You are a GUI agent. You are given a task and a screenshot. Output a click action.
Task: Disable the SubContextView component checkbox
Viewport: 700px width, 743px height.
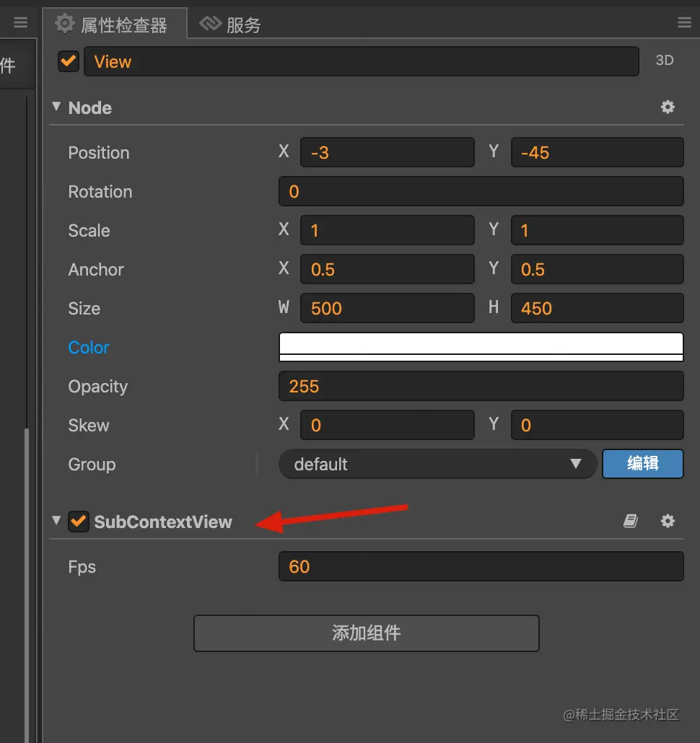[78, 522]
